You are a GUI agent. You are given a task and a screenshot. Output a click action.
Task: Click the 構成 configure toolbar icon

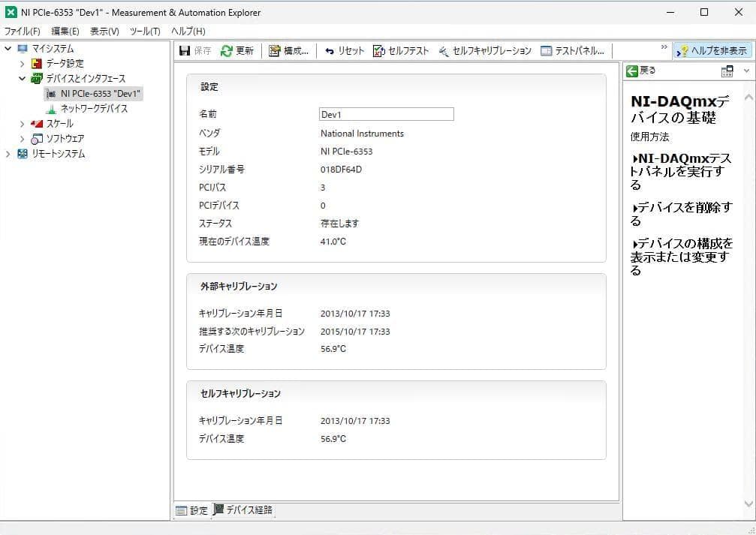coord(275,51)
